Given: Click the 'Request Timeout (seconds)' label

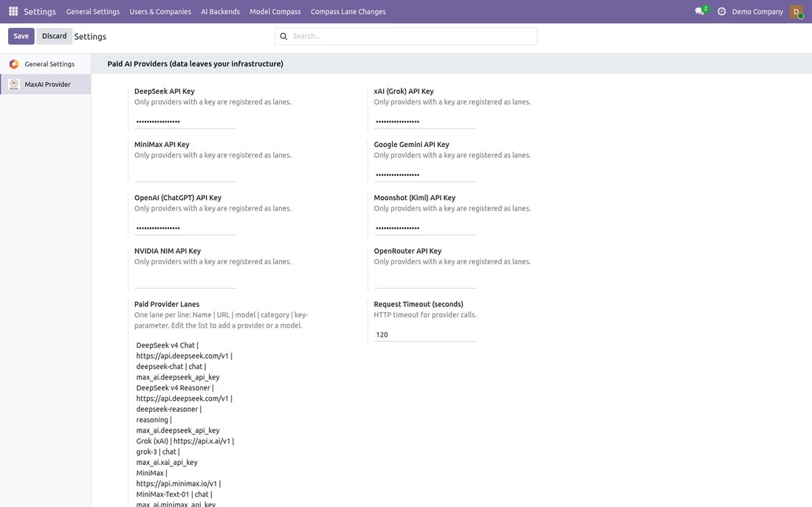Looking at the screenshot, I should pos(419,305).
